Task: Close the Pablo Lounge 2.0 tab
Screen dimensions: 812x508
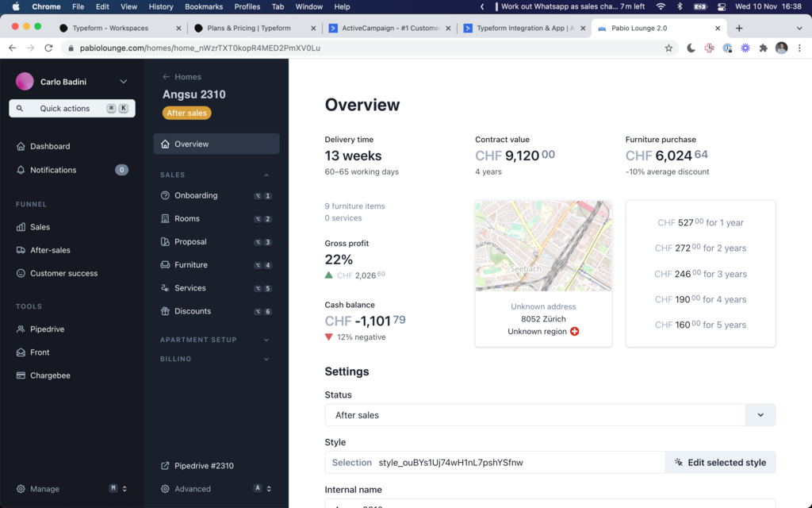Action: [x=718, y=28]
